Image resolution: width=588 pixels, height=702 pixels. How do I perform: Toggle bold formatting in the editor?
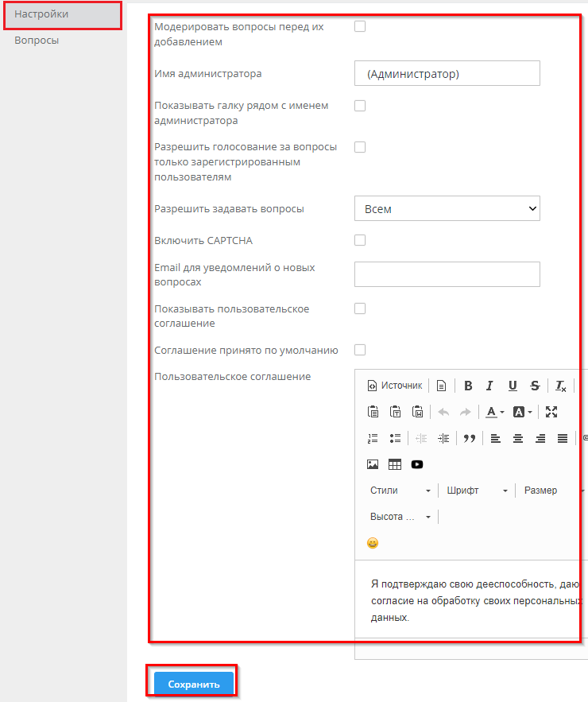(468, 386)
